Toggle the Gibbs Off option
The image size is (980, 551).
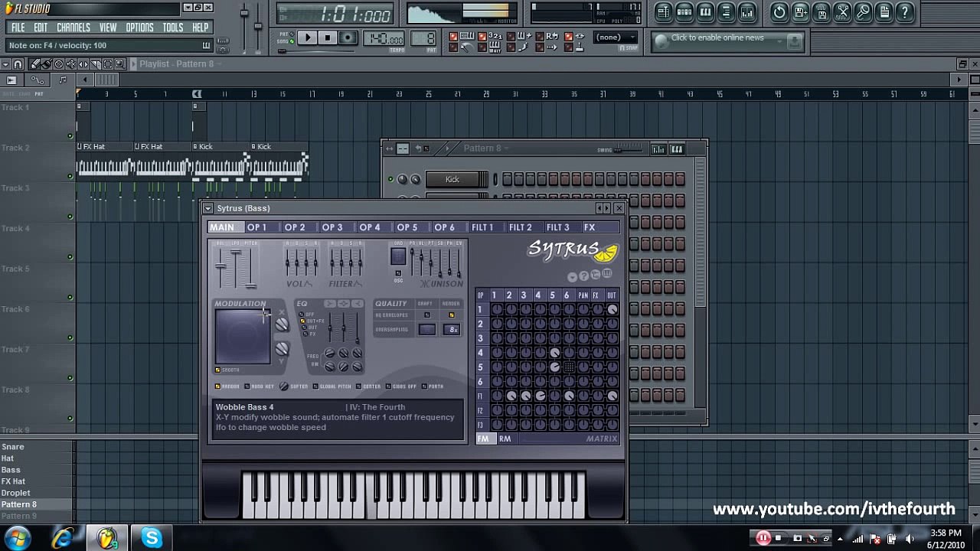(x=401, y=386)
